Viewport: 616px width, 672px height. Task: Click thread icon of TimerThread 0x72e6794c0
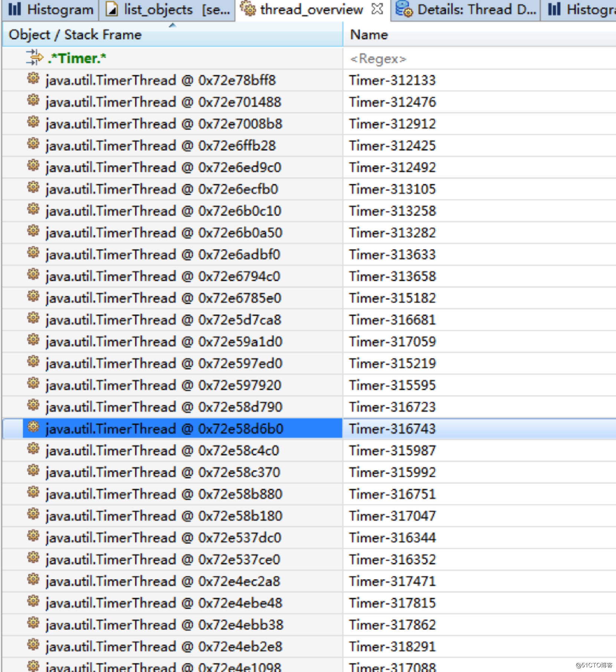click(33, 275)
